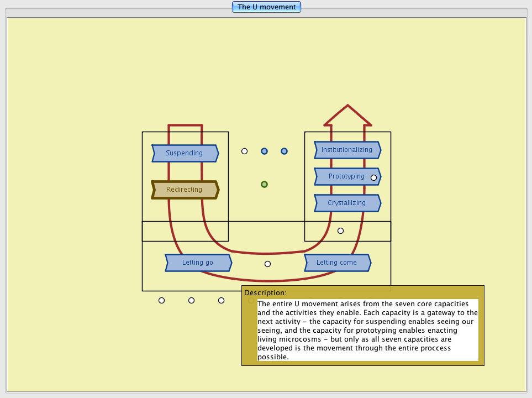Select the rightmost blue circle in the top row
The height and width of the screenshot is (398, 532).
[x=284, y=151]
